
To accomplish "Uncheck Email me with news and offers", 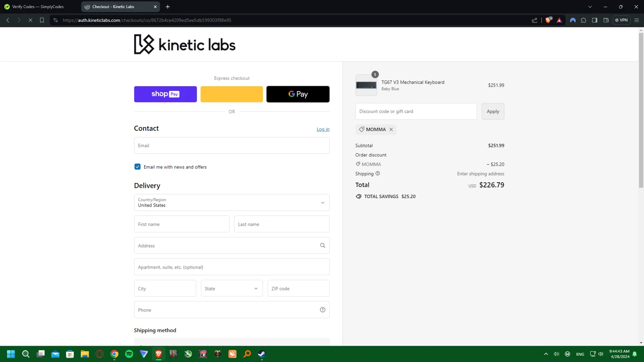I will (137, 167).
